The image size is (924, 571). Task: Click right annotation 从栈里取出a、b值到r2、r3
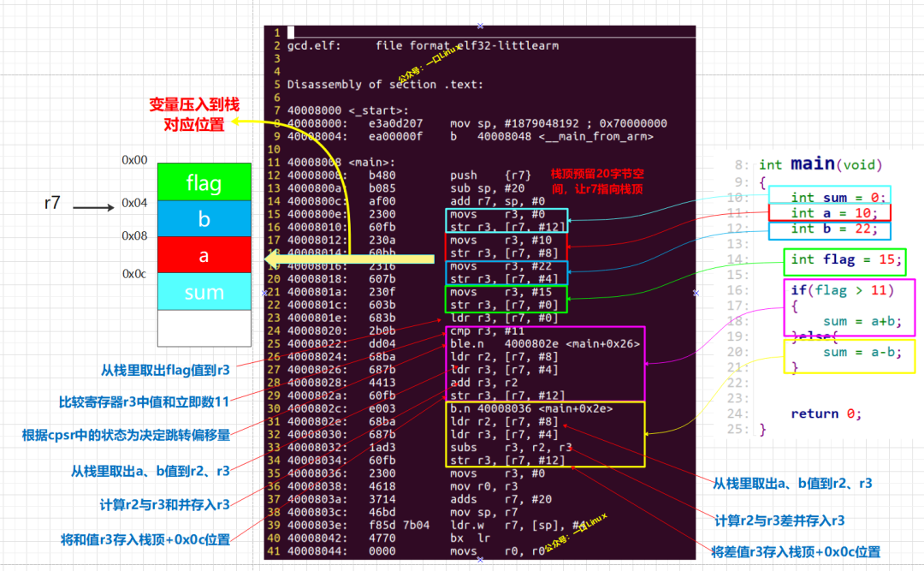click(x=792, y=484)
